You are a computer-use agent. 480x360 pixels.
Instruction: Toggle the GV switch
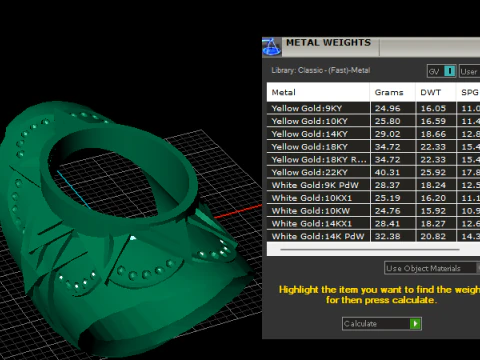click(442, 71)
